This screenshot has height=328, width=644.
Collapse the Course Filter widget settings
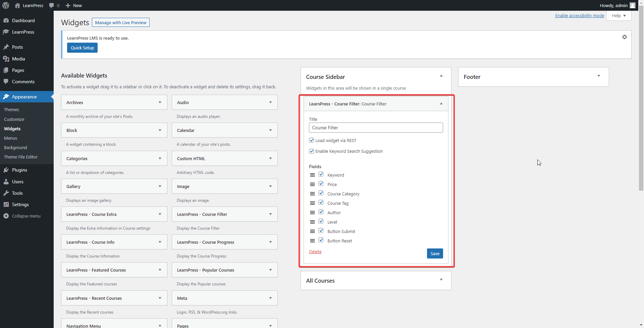(x=441, y=104)
